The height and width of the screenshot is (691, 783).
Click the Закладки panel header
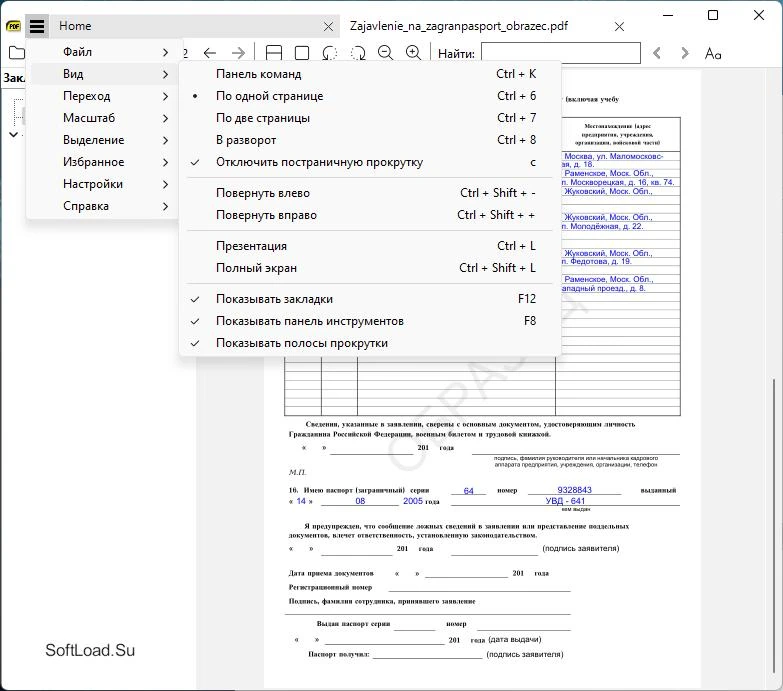coord(13,78)
